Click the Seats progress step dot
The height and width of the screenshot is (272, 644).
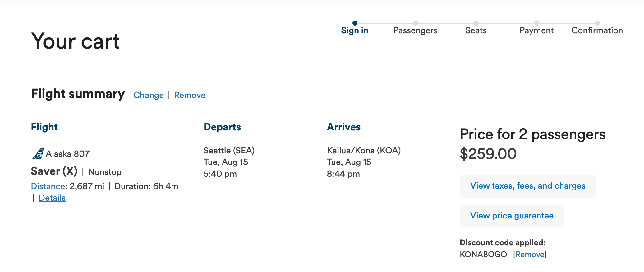coord(476,23)
